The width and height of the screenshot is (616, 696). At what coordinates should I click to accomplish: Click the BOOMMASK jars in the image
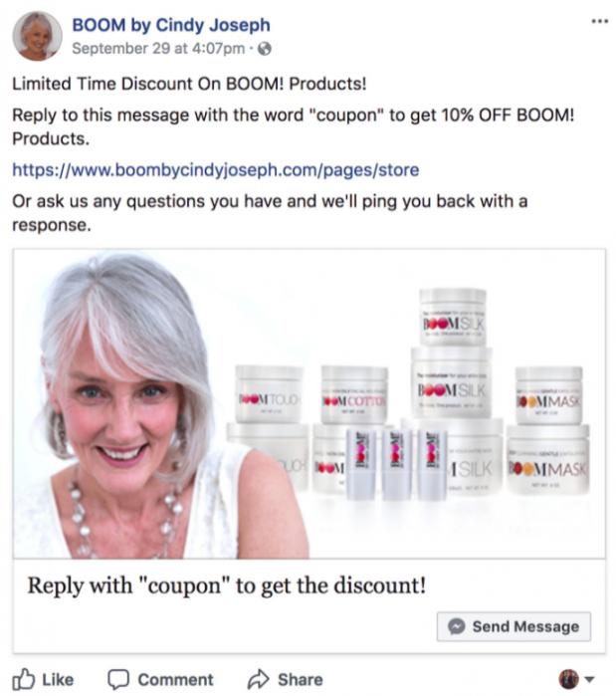tap(549, 430)
